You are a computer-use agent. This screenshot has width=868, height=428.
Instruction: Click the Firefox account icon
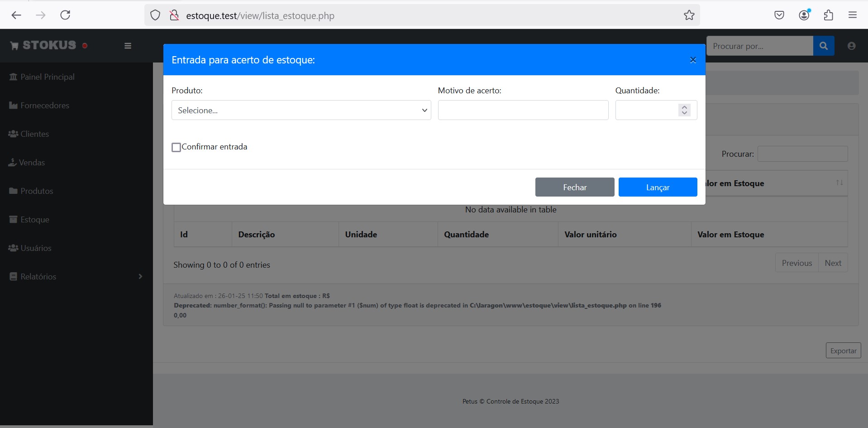pyautogui.click(x=804, y=15)
